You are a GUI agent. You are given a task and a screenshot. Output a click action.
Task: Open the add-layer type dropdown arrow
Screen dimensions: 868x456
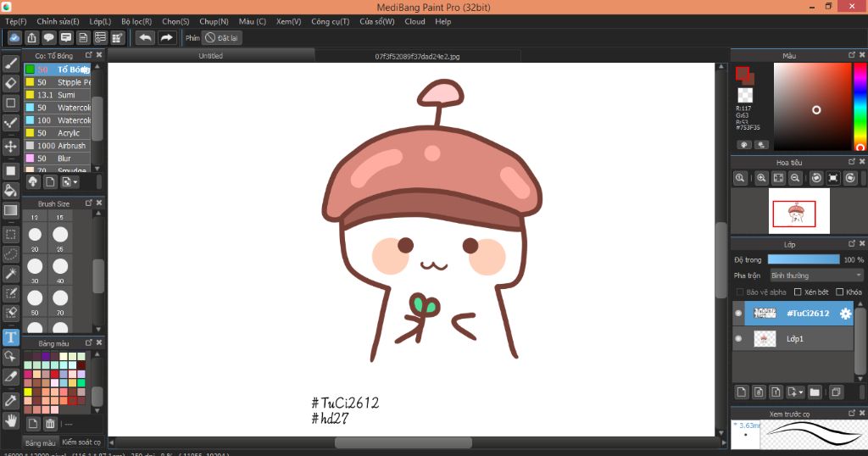pos(800,392)
